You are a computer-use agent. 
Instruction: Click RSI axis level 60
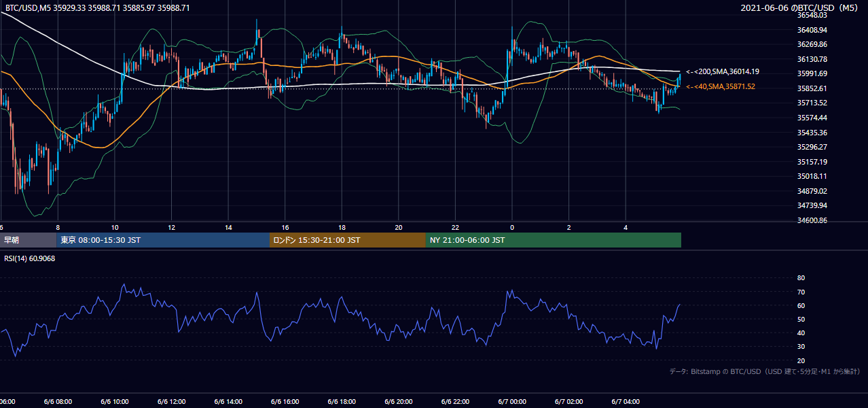click(801, 305)
